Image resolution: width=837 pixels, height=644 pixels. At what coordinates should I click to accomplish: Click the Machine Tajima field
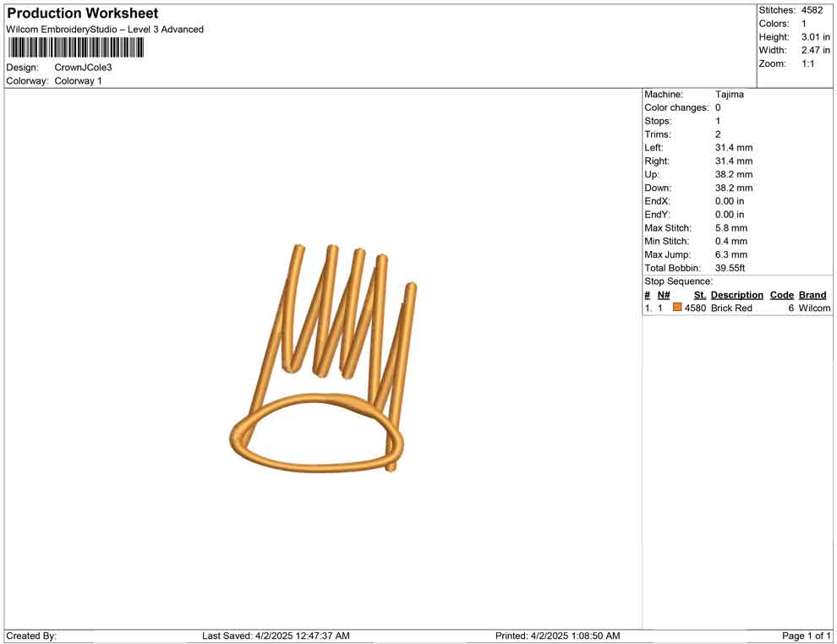pyautogui.click(x=729, y=95)
